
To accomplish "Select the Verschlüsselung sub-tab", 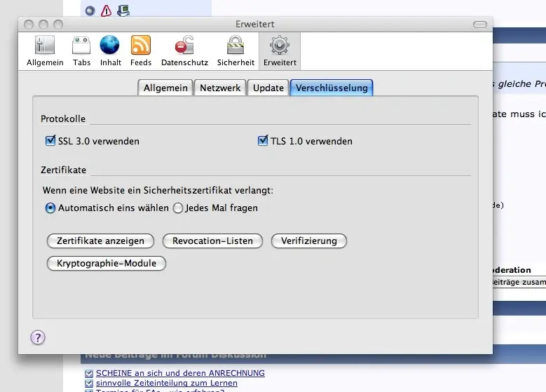I will pos(332,88).
